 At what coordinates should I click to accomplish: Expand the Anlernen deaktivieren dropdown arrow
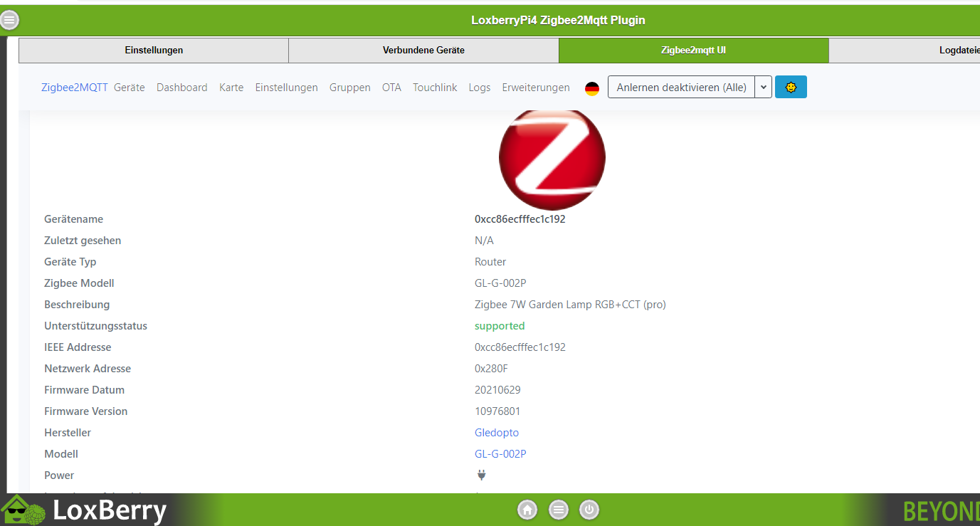(764, 87)
